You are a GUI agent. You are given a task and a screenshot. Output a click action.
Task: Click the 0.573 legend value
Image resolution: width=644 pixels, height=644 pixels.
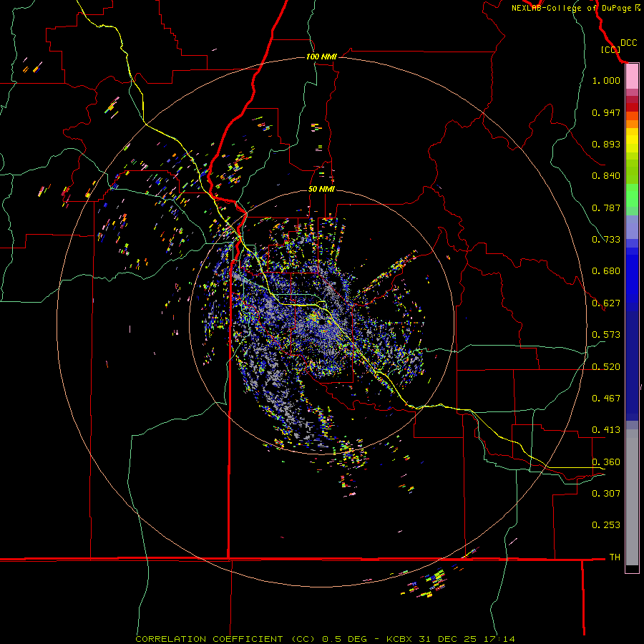pyautogui.click(x=606, y=335)
